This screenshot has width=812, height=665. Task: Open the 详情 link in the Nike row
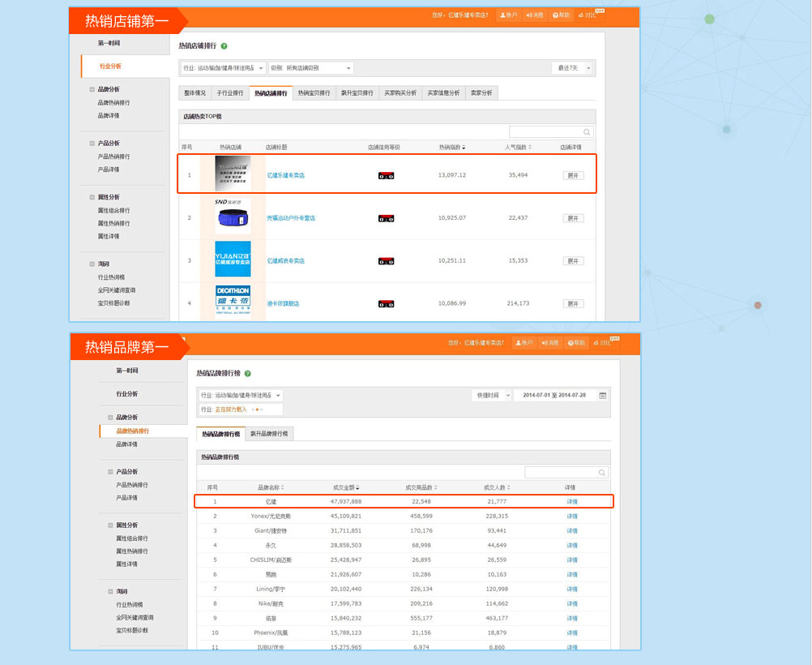572,604
